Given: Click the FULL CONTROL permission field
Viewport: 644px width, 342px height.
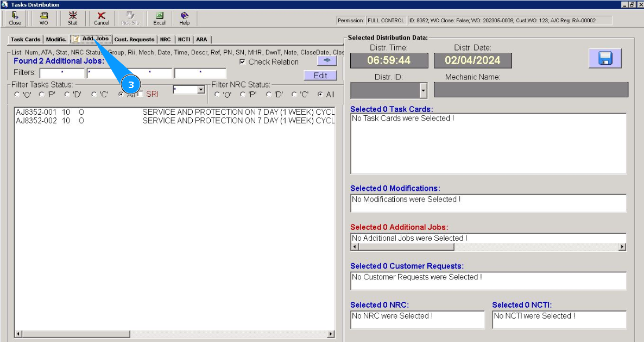Looking at the screenshot, I should click(x=386, y=21).
